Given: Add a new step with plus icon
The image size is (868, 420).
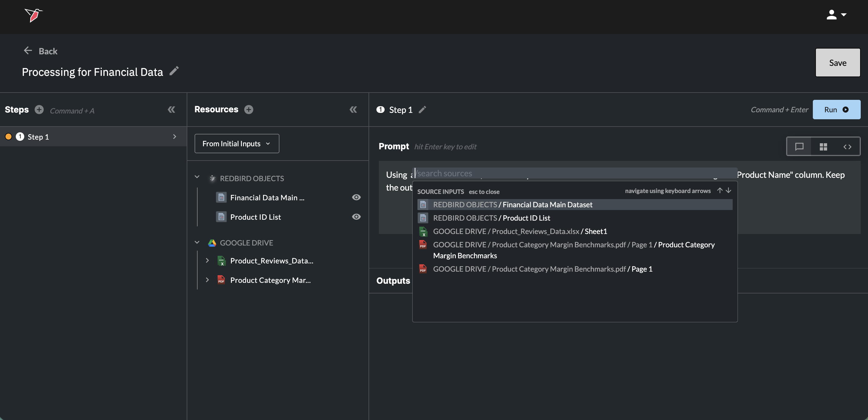Looking at the screenshot, I should click(39, 110).
